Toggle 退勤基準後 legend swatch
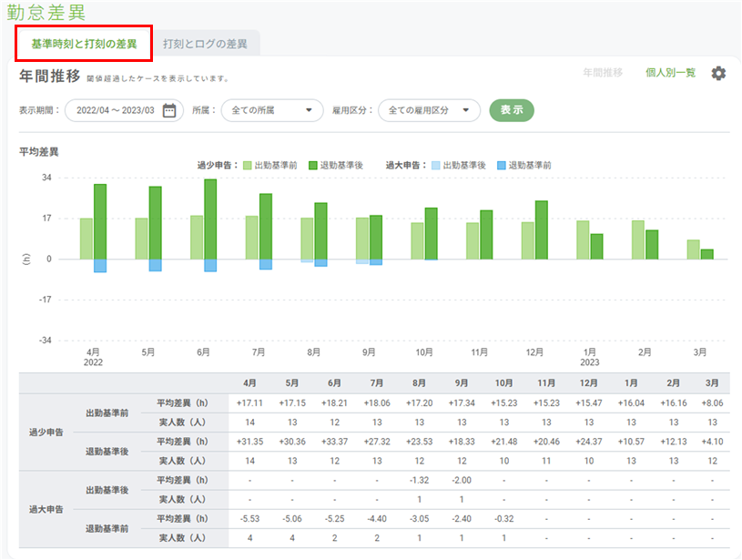The height and width of the screenshot is (560, 742). click(x=313, y=165)
